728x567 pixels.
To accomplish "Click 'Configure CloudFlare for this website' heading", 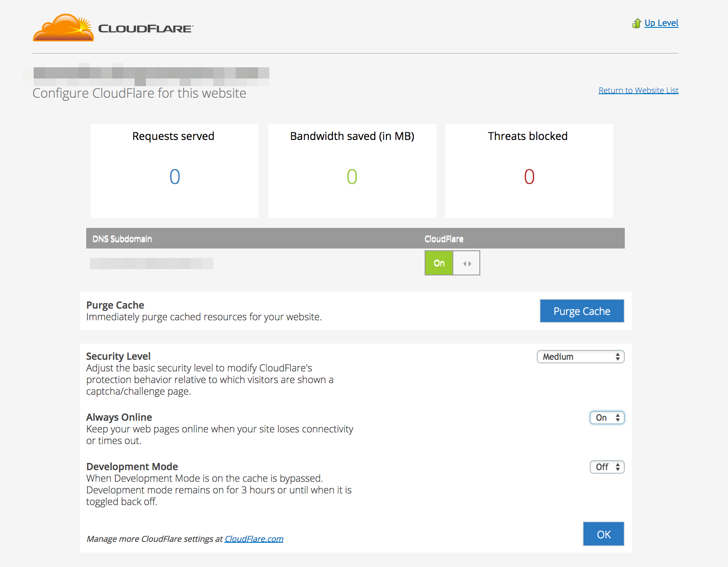I will [139, 93].
